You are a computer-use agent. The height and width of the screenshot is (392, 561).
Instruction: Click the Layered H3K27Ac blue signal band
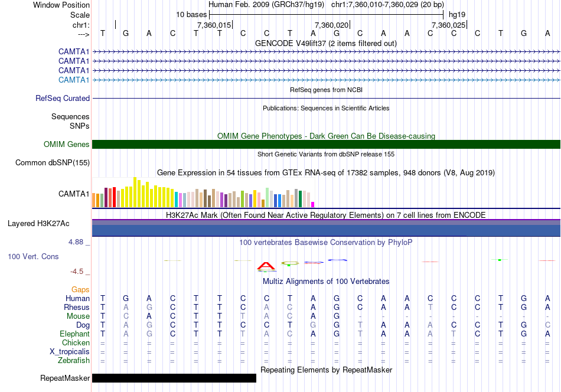[326, 230]
